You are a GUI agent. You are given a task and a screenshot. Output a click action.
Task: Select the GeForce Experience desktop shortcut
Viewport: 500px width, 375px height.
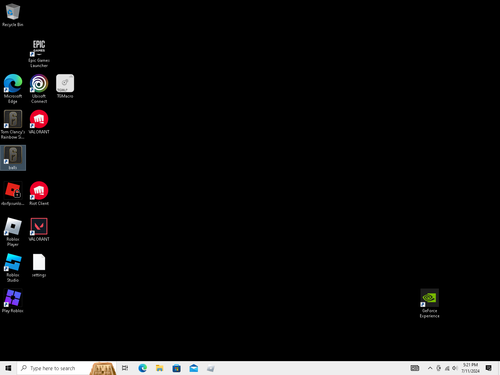coord(429,303)
